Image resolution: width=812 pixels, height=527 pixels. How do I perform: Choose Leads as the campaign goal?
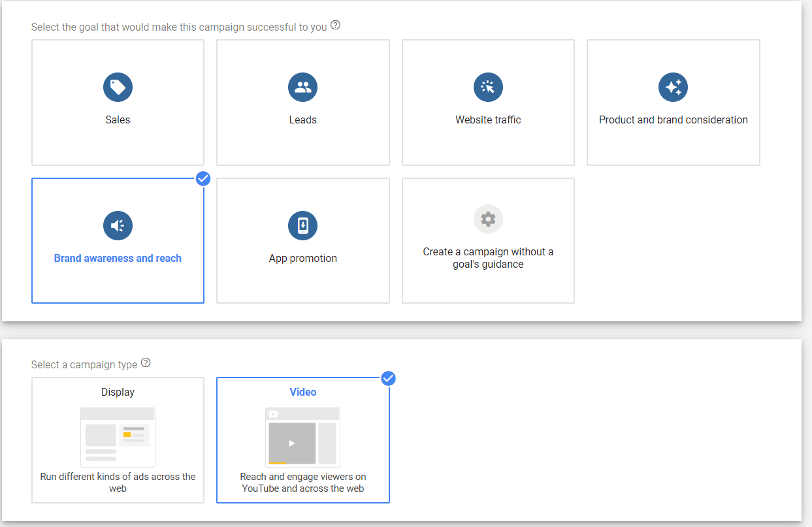(x=302, y=102)
